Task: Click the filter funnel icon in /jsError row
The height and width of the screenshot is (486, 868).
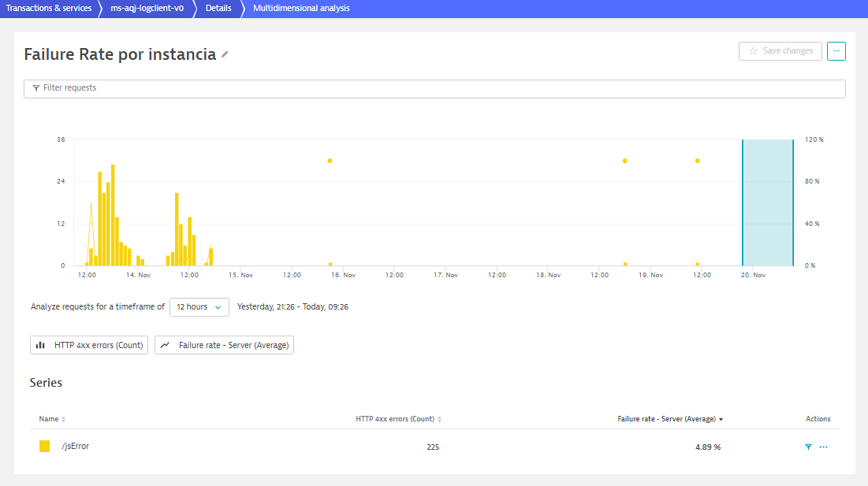Action: (x=808, y=447)
